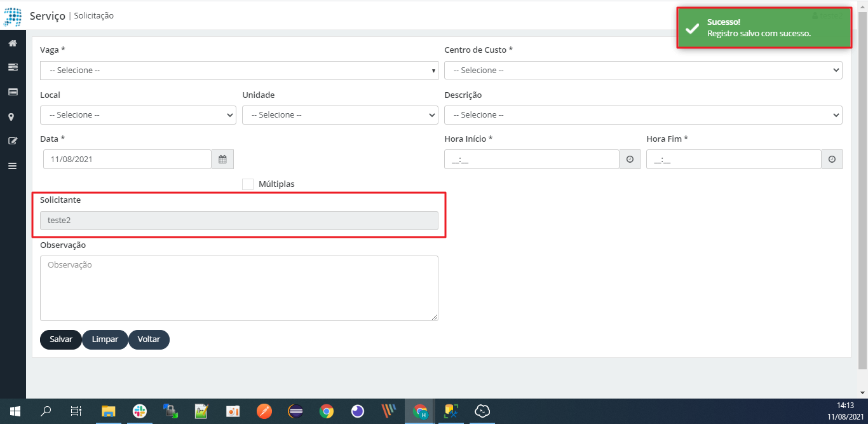Viewport: 868px width, 424px height.
Task: Open the Vaga dropdown
Action: (239, 71)
